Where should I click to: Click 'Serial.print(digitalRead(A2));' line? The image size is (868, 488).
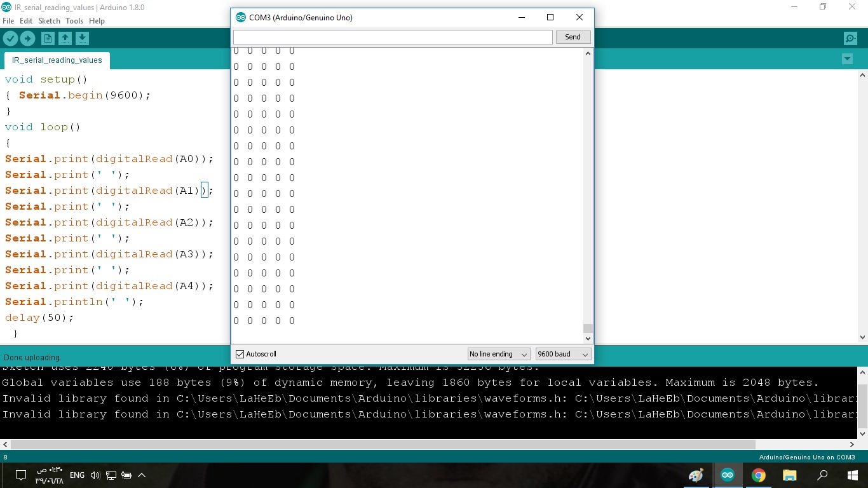coord(109,222)
